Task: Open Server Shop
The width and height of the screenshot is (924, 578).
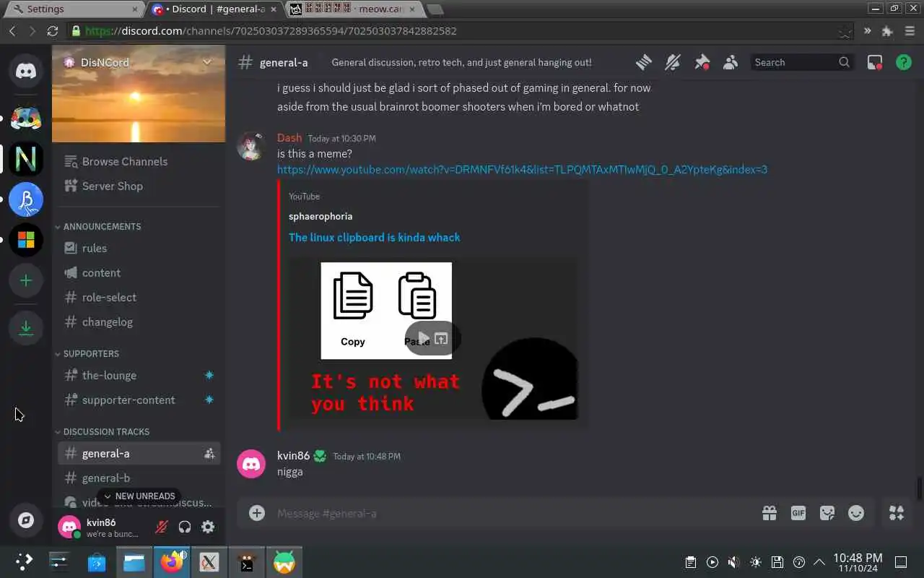Action: (139, 186)
